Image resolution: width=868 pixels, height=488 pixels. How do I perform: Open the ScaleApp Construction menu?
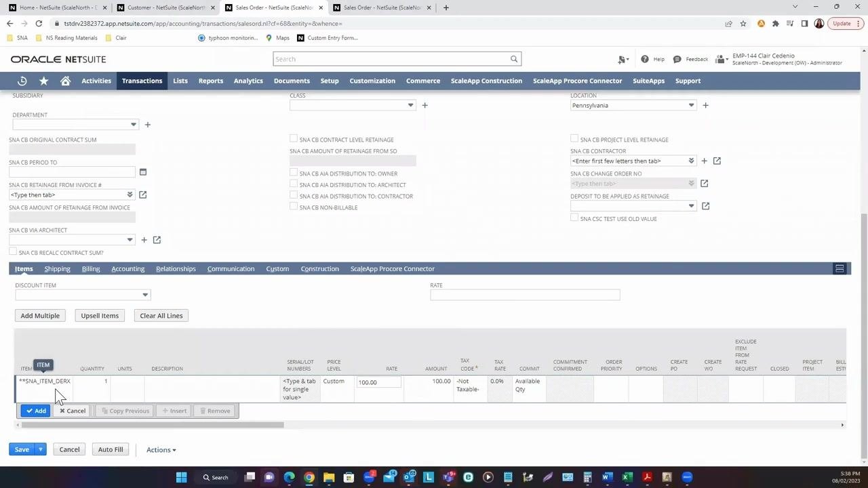tap(486, 81)
